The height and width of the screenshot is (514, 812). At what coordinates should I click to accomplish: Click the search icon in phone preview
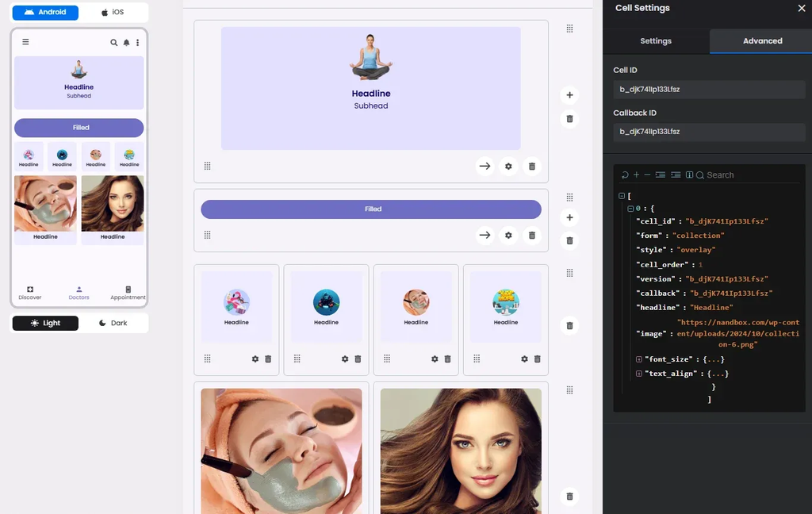(113, 43)
